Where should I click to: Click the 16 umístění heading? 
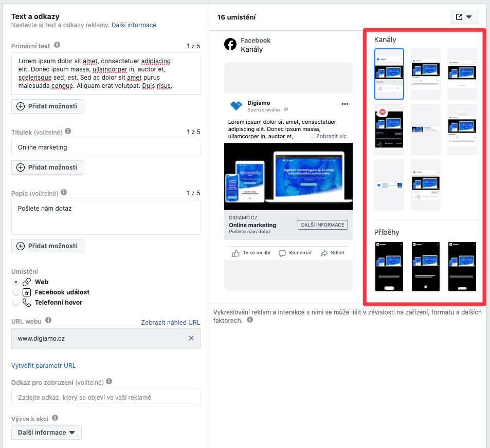click(x=236, y=17)
